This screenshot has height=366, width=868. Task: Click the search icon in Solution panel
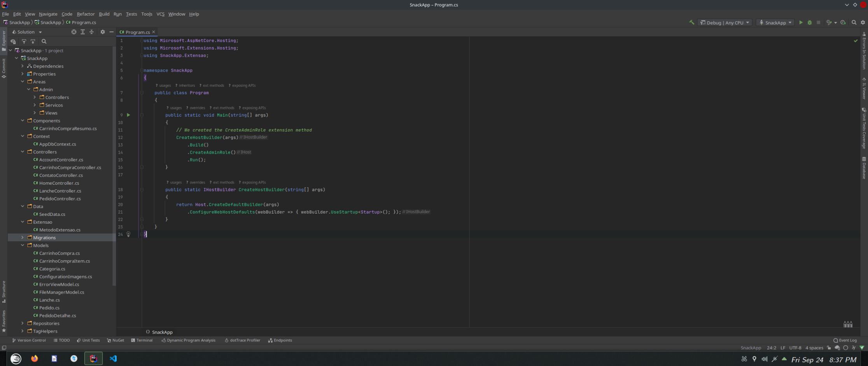pos(44,41)
